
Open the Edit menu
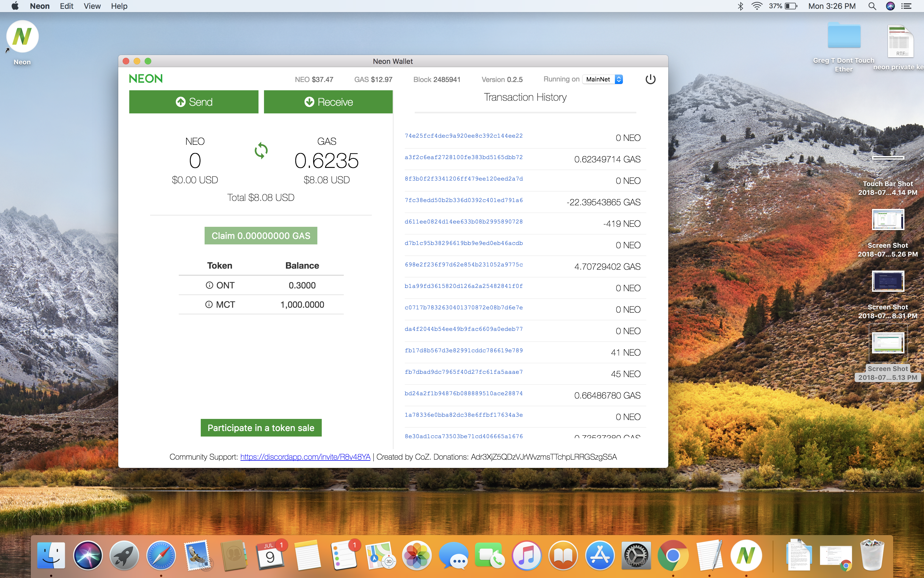(x=67, y=6)
